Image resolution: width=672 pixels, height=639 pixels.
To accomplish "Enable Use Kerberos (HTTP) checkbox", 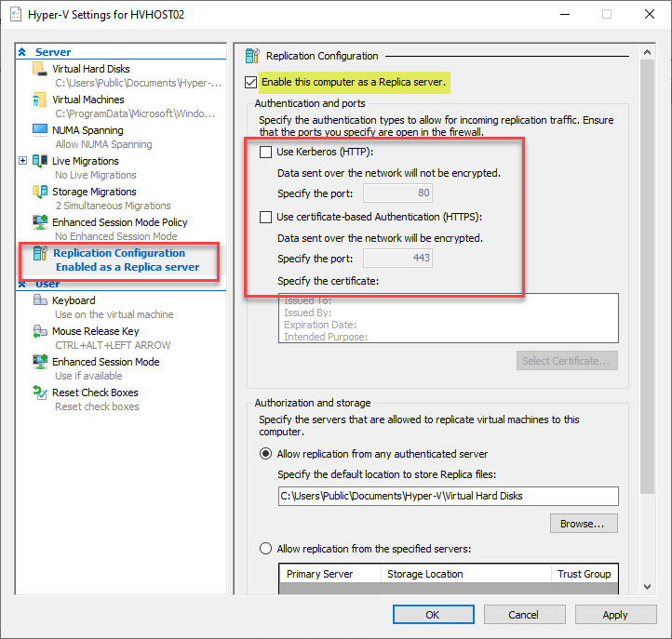I will click(265, 152).
